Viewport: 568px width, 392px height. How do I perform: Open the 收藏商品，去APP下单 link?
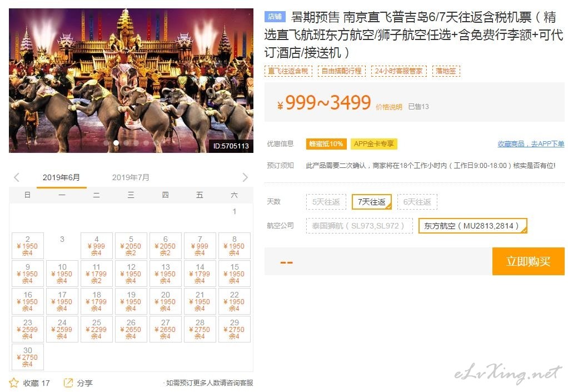tap(531, 144)
